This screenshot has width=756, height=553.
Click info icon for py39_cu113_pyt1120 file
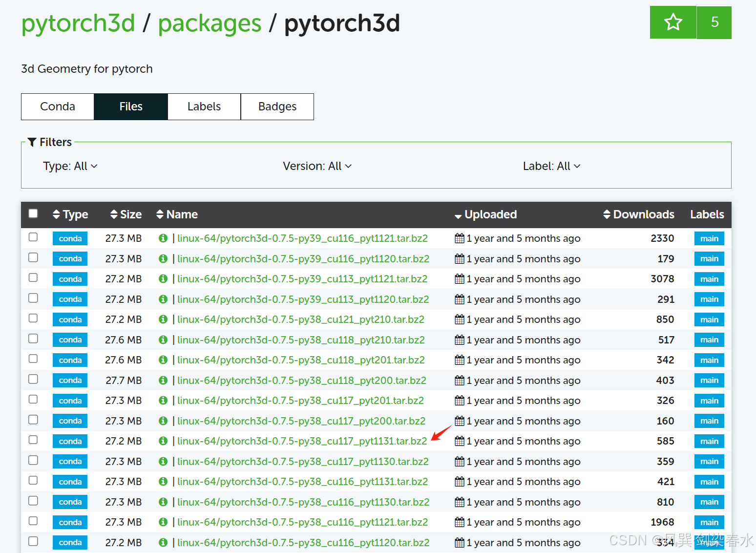click(x=163, y=299)
